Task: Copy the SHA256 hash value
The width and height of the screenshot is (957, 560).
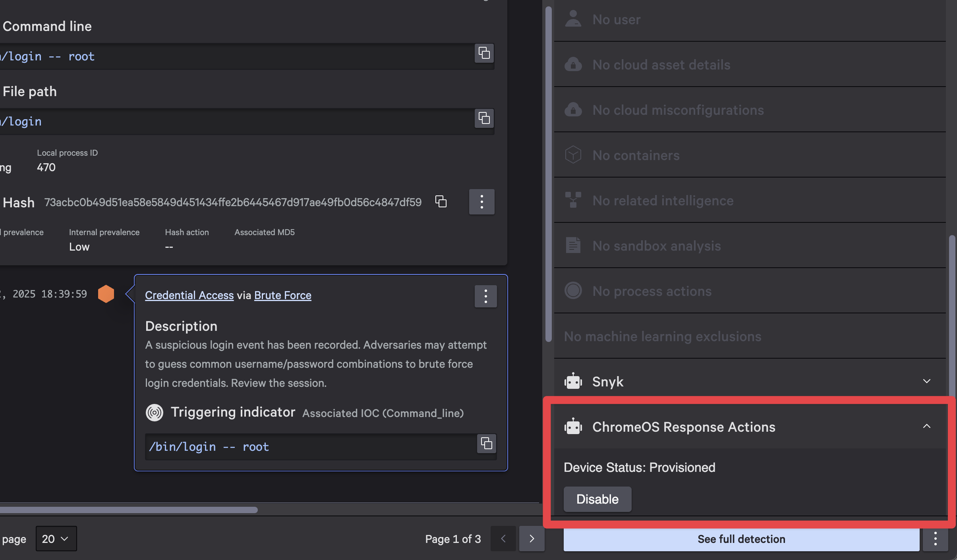Action: pos(441,201)
